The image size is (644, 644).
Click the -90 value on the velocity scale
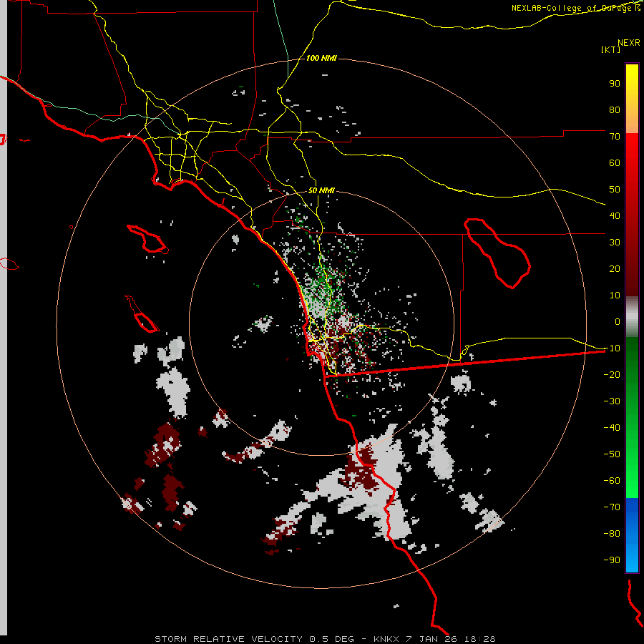[612, 560]
